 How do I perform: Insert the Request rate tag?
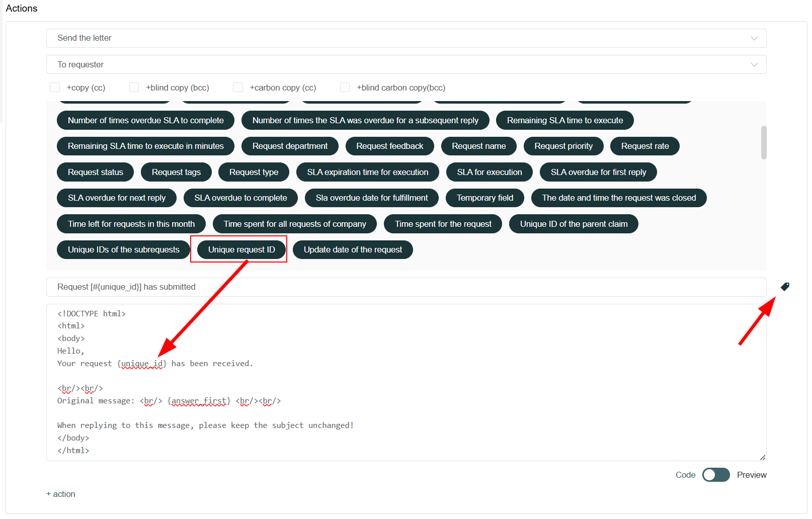[x=645, y=146]
